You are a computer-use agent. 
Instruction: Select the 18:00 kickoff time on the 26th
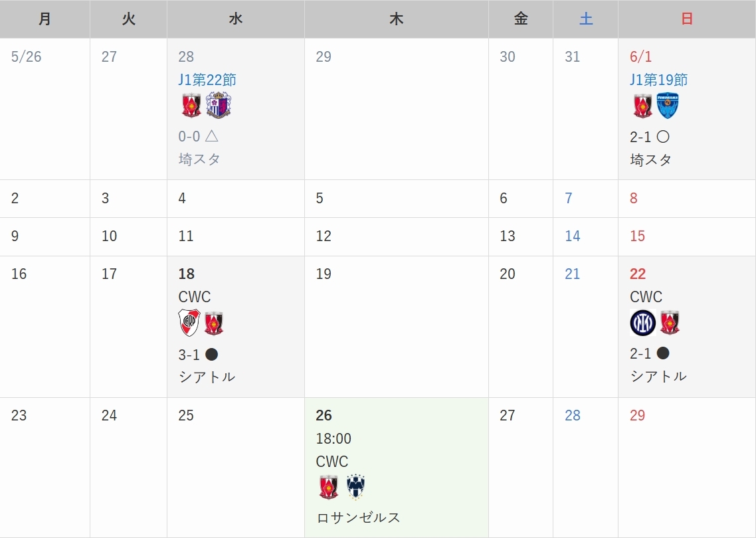point(334,438)
